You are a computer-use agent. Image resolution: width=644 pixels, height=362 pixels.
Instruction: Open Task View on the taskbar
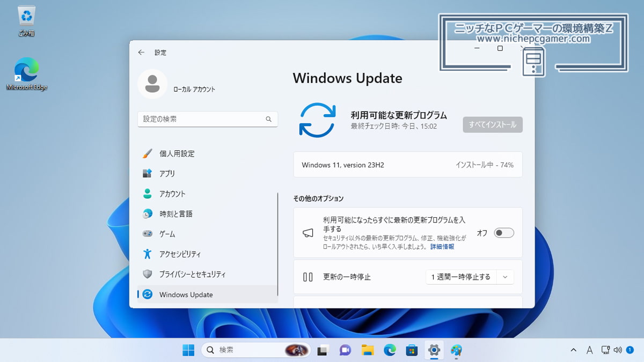[x=323, y=350]
